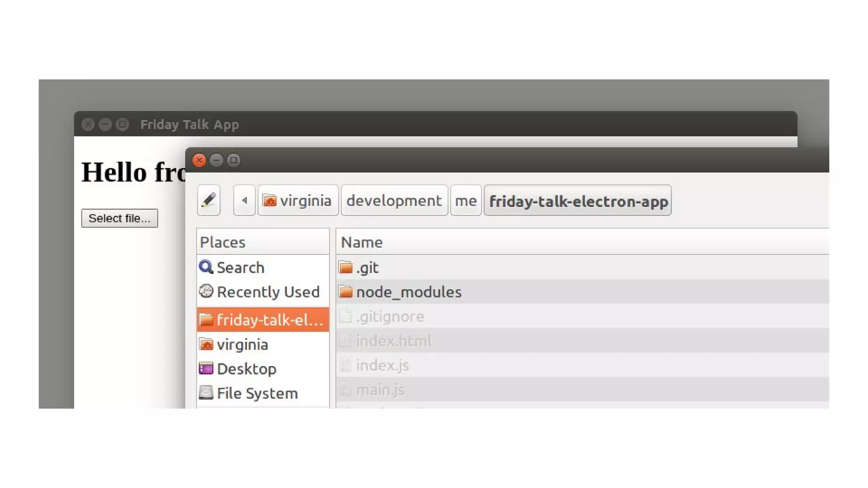Sort files by Name column header
Image resolution: width=868 pixels, height=488 pixels.
pos(362,242)
